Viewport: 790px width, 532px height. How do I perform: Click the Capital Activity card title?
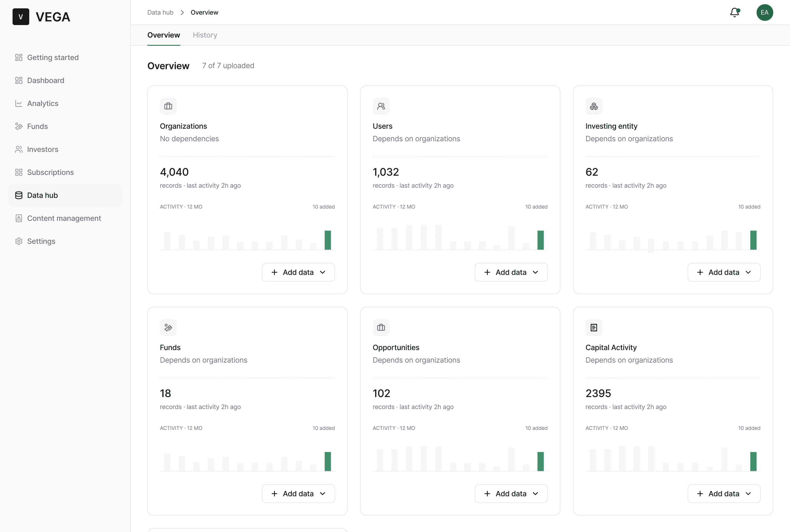611,347
